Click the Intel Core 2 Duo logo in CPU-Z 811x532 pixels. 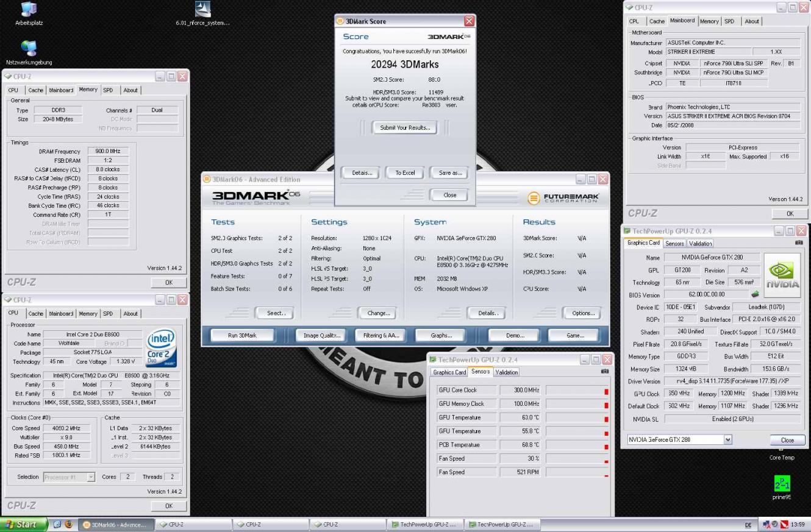tap(161, 349)
